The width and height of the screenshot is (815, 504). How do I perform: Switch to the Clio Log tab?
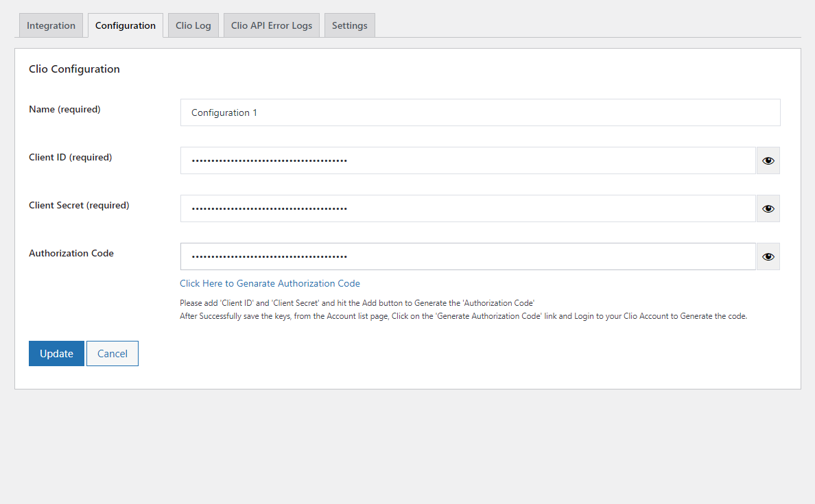(193, 25)
